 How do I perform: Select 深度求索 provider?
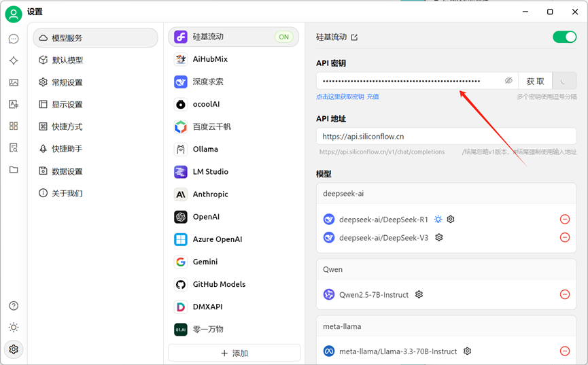[234, 82]
